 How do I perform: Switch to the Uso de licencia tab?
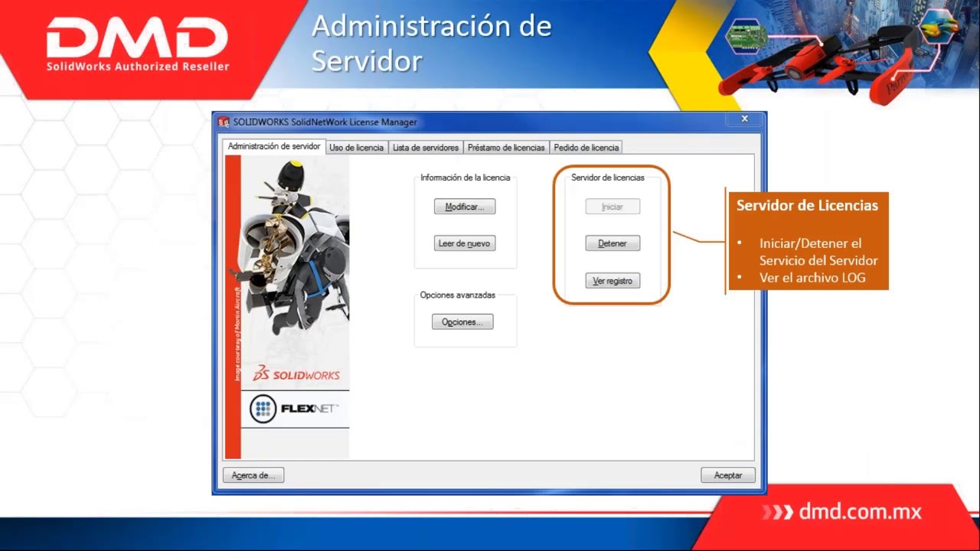tap(356, 148)
